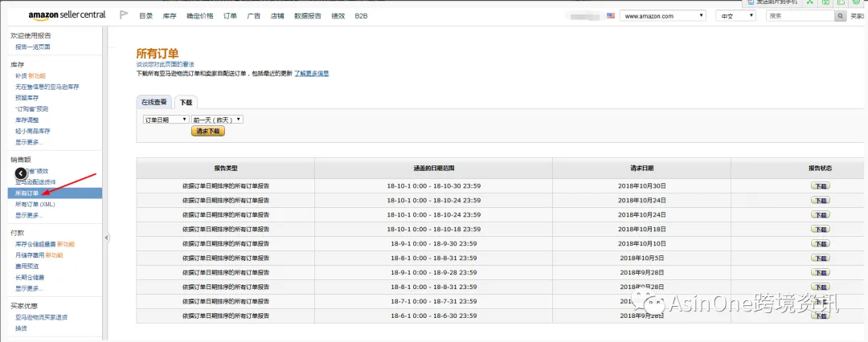This screenshot has height=342, width=868.
Task: Open the 订单日期 dropdown
Action: [166, 120]
